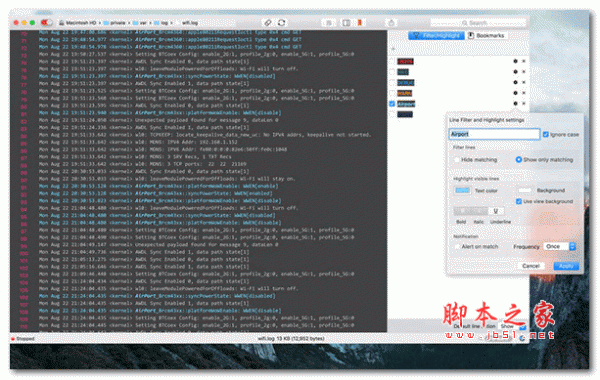
Task: Delete the Airport filter with its X
Action: [x=524, y=104]
